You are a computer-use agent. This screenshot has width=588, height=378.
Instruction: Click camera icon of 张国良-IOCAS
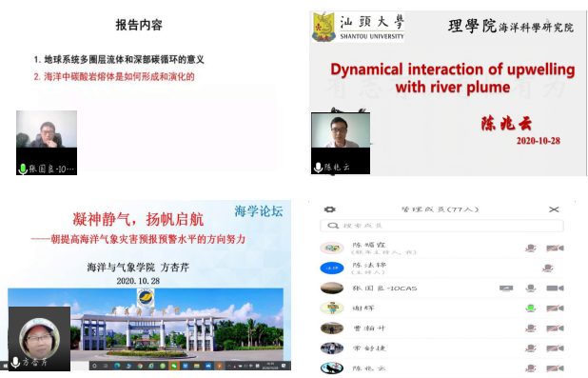pos(555,288)
